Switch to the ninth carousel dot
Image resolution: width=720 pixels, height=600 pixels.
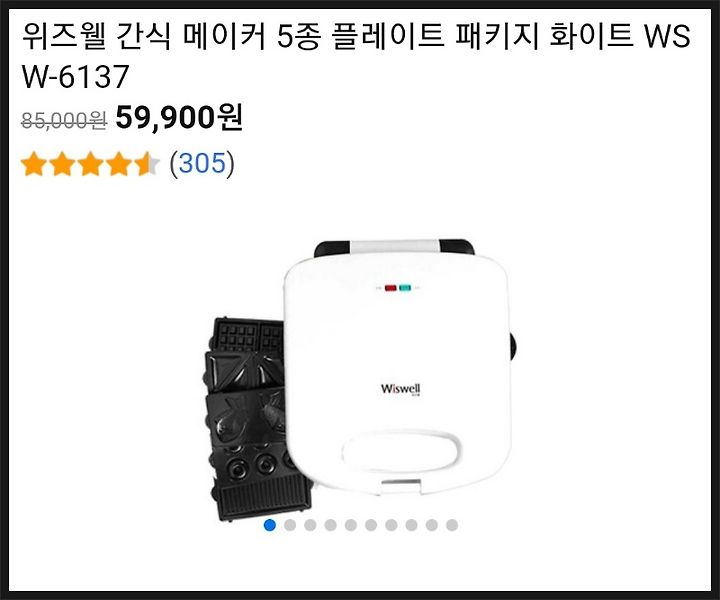[432, 525]
